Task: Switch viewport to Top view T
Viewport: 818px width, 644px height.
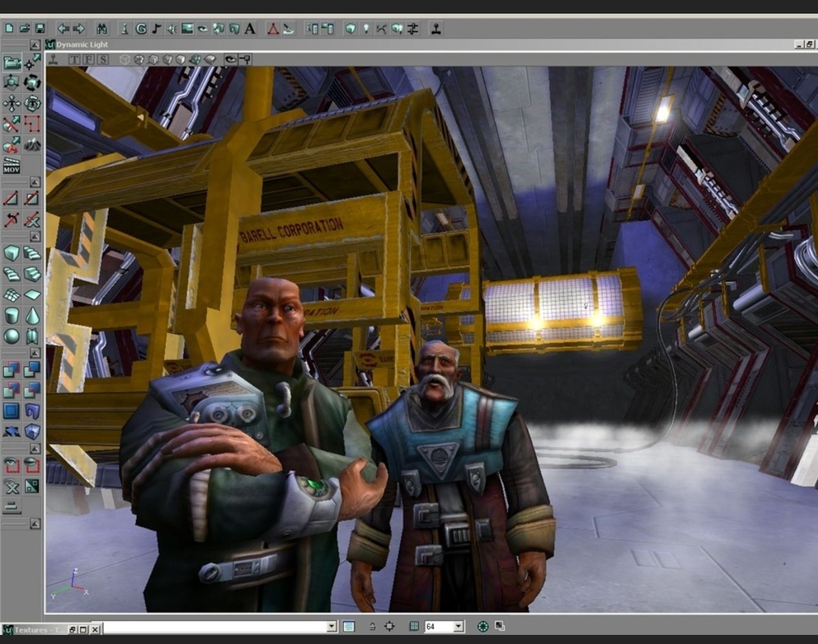Action: tap(75, 59)
